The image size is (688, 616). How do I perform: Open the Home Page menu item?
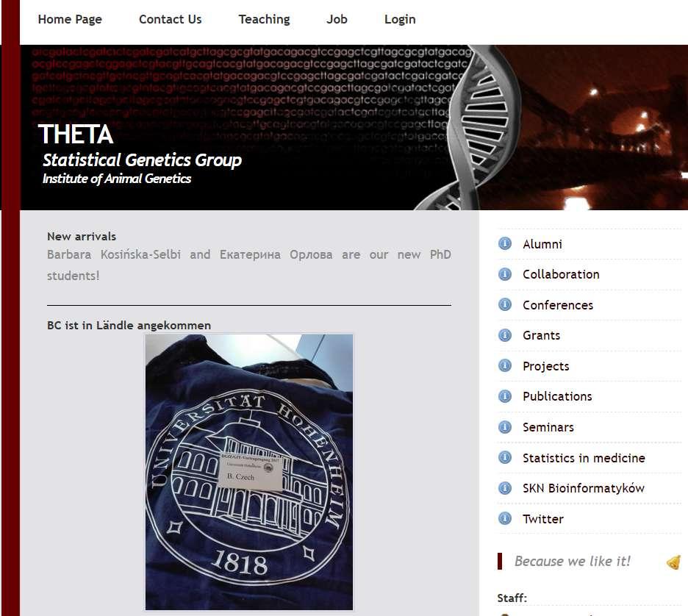point(70,19)
